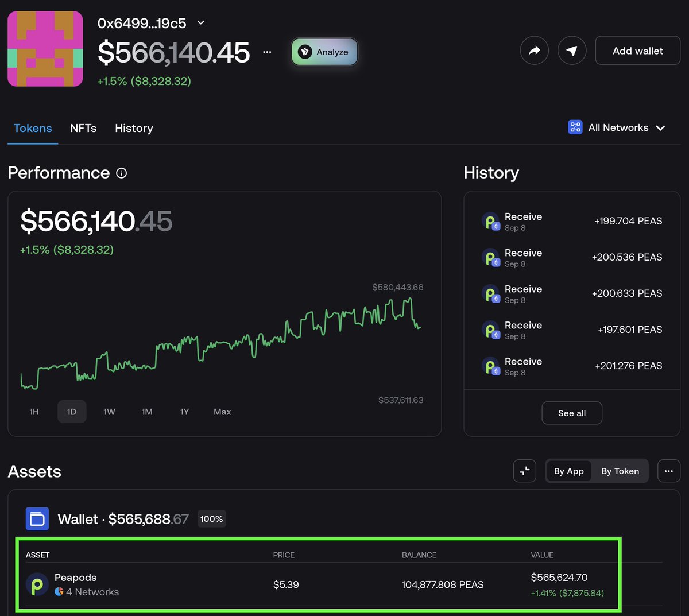Viewport: 689px width, 616px height.
Task: Click the $565,624.70 asset value
Action: [x=559, y=578]
